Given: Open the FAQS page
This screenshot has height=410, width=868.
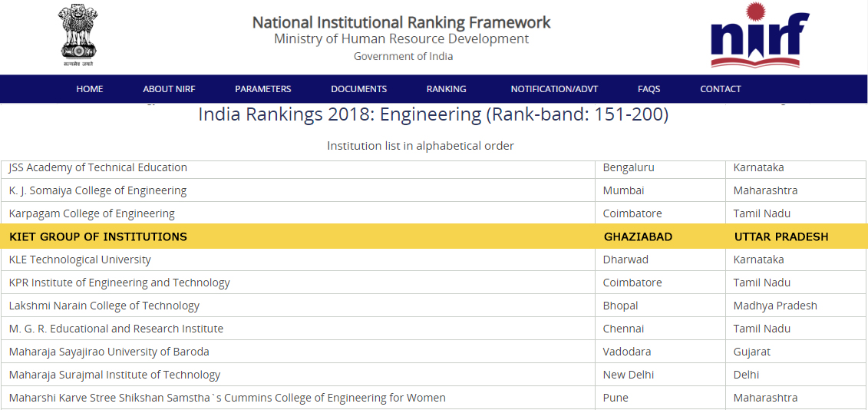Looking at the screenshot, I should click(x=649, y=89).
